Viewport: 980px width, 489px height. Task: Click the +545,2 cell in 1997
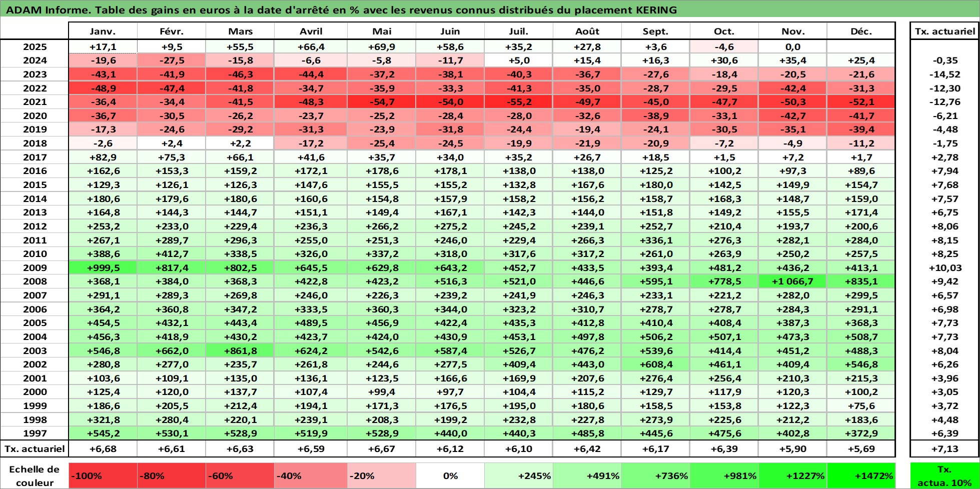click(103, 433)
